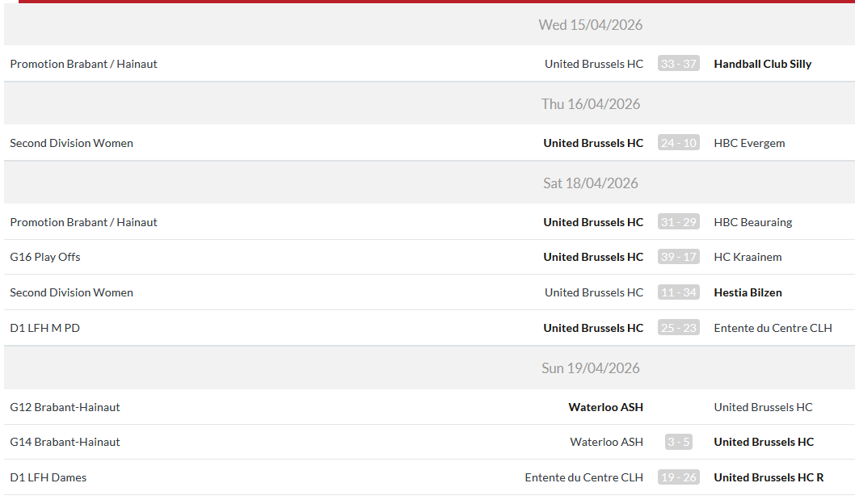The height and width of the screenshot is (504, 855).
Task: Open the 3 - 5 match score
Action: point(678,442)
